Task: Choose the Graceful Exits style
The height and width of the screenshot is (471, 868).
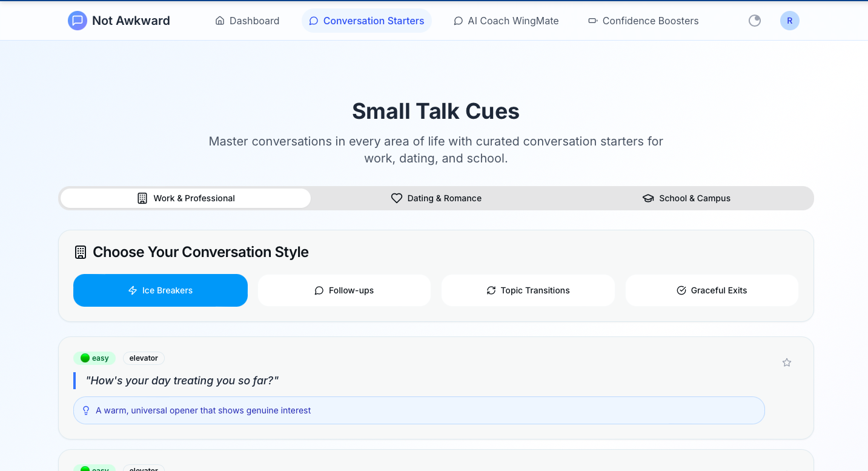Action: (712, 290)
